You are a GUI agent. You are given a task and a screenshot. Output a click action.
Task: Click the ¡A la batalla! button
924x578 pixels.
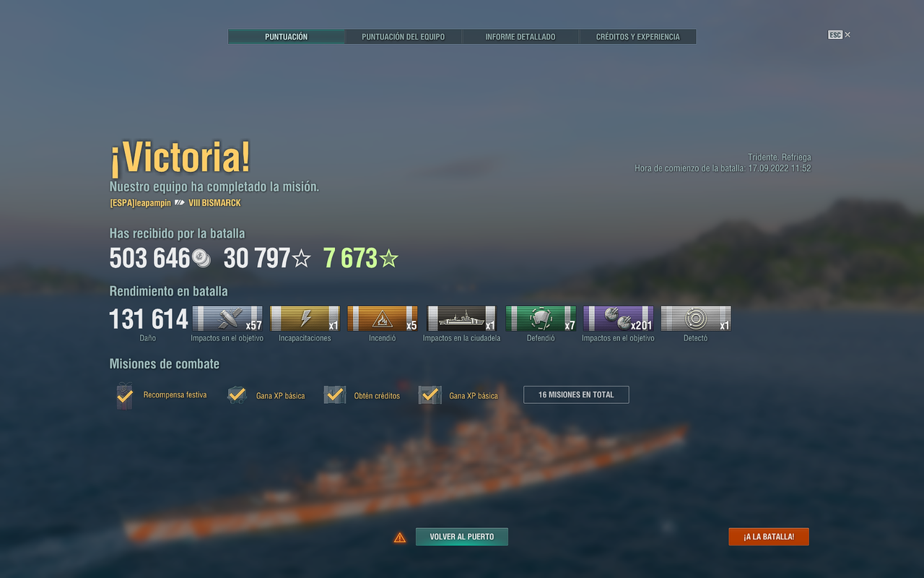point(769,537)
